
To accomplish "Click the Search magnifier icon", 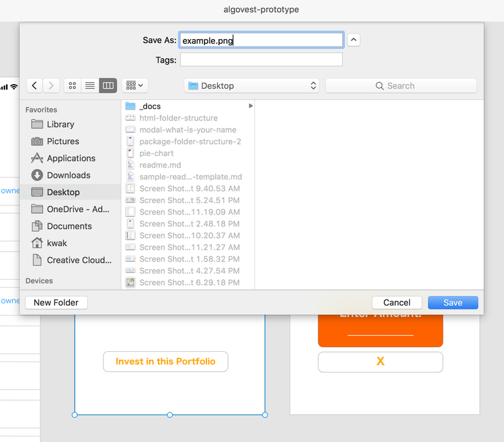I will 380,86.
